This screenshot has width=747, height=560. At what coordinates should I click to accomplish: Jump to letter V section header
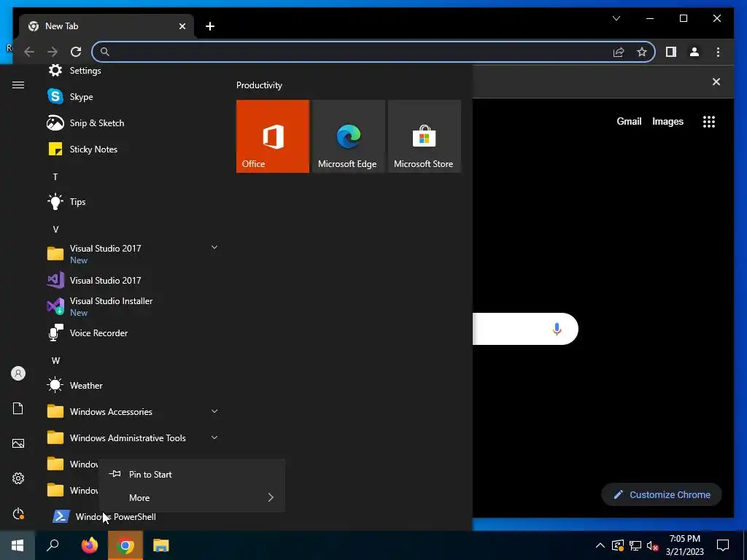pyautogui.click(x=55, y=230)
